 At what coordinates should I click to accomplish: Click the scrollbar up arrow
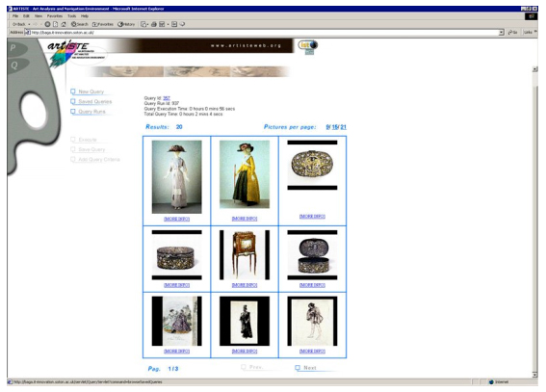(x=534, y=69)
